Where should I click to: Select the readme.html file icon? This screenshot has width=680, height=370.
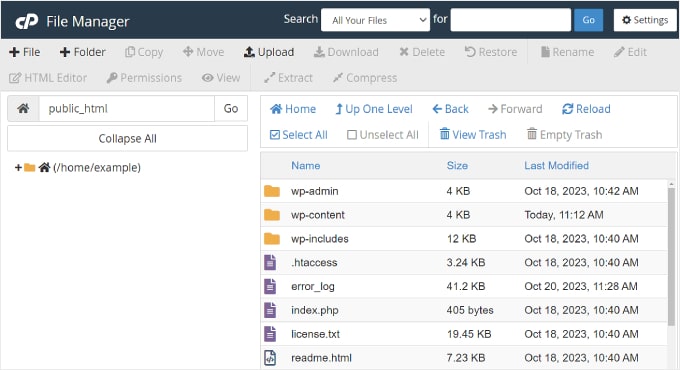270,358
